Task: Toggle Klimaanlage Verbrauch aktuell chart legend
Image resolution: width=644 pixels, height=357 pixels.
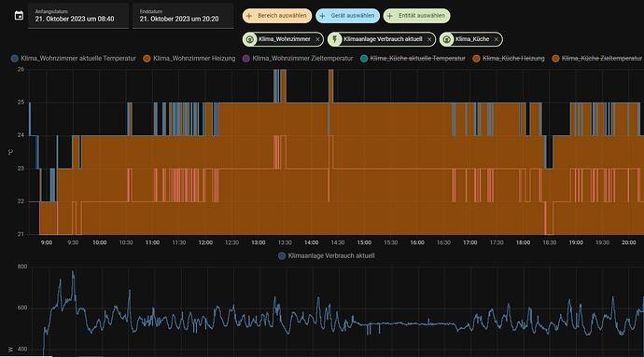Action: (x=327, y=256)
